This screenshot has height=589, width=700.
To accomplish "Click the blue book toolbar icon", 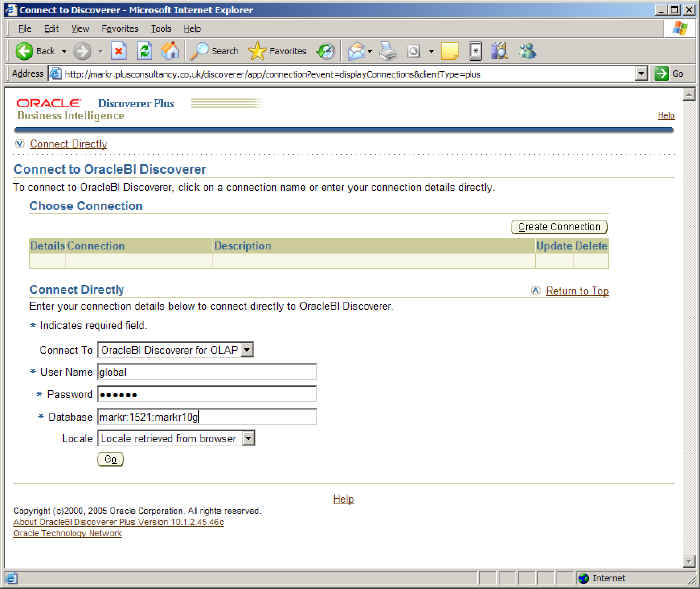I will click(x=500, y=51).
